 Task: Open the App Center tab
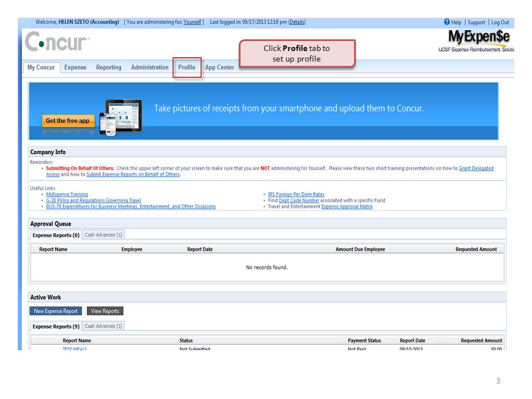pos(219,67)
